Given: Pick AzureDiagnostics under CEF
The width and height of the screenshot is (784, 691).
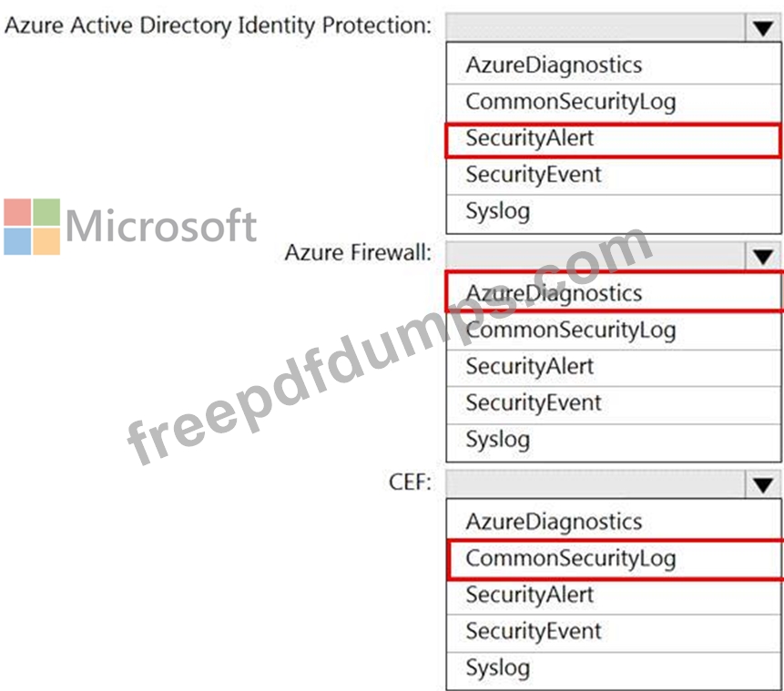Looking at the screenshot, I should [554, 522].
